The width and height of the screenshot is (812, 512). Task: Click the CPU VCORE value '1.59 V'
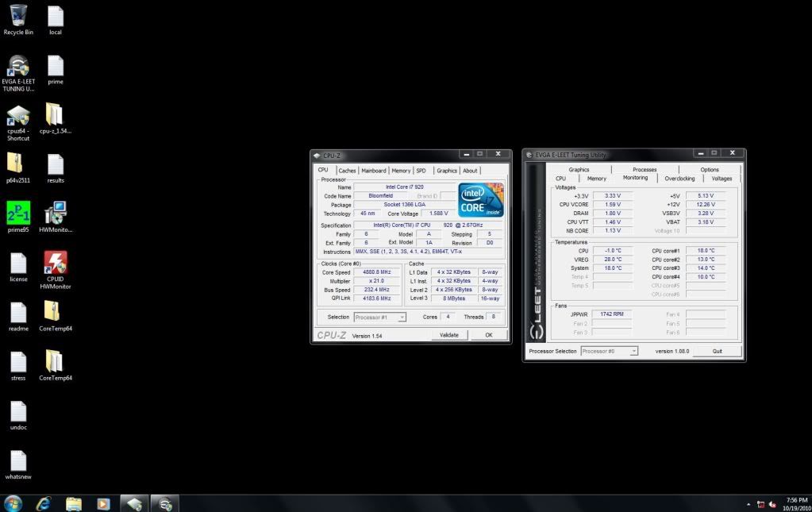(x=613, y=205)
